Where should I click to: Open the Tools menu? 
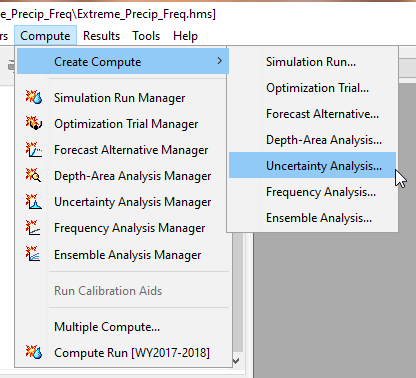(146, 36)
